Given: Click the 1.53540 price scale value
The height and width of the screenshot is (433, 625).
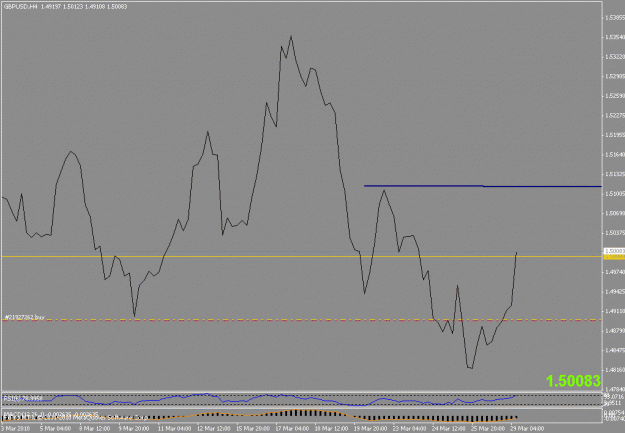Looking at the screenshot, I should (615, 37).
